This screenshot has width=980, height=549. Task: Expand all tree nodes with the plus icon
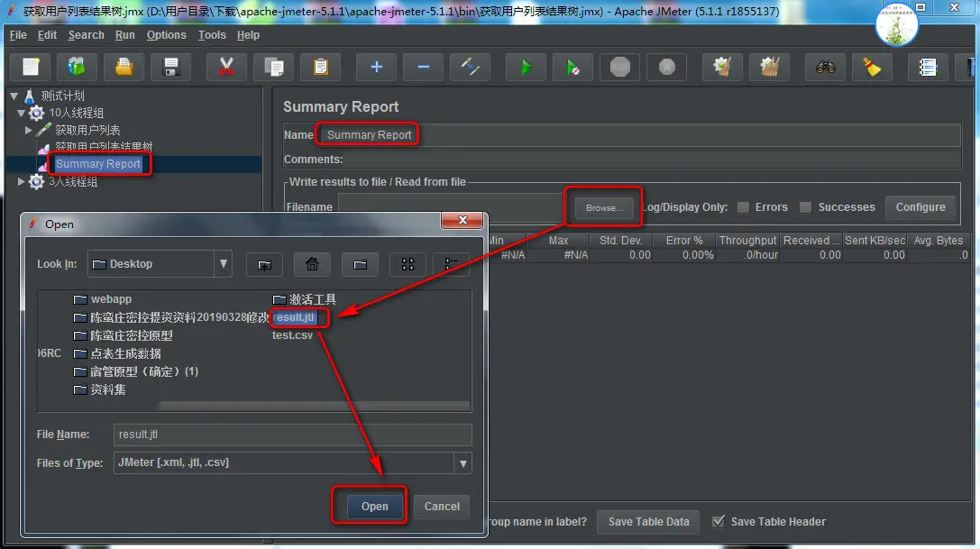point(376,67)
